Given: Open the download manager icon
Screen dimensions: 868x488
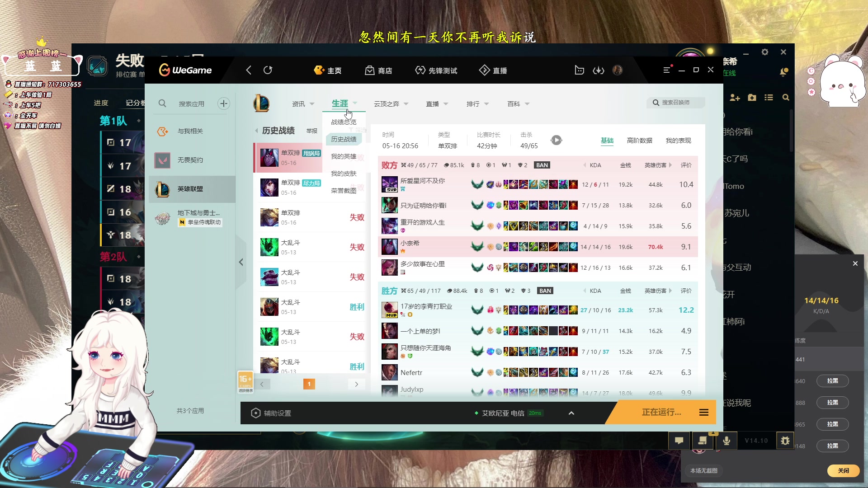Looking at the screenshot, I should pos(599,70).
